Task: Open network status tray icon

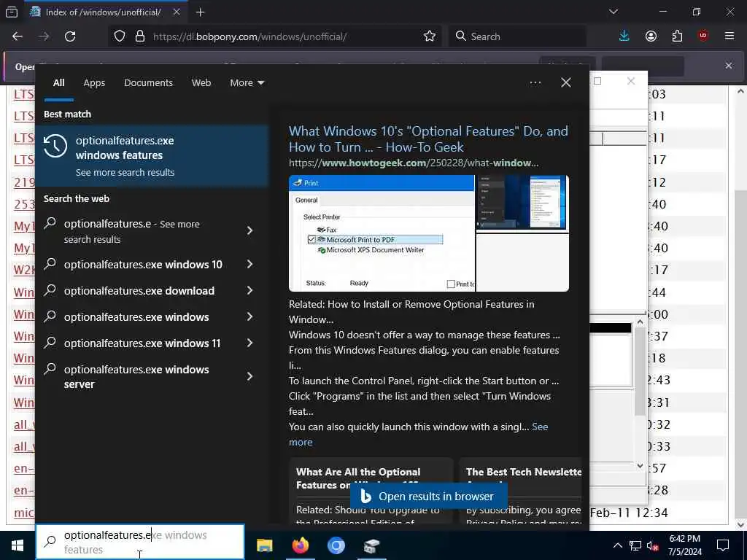Action: pyautogui.click(x=635, y=545)
